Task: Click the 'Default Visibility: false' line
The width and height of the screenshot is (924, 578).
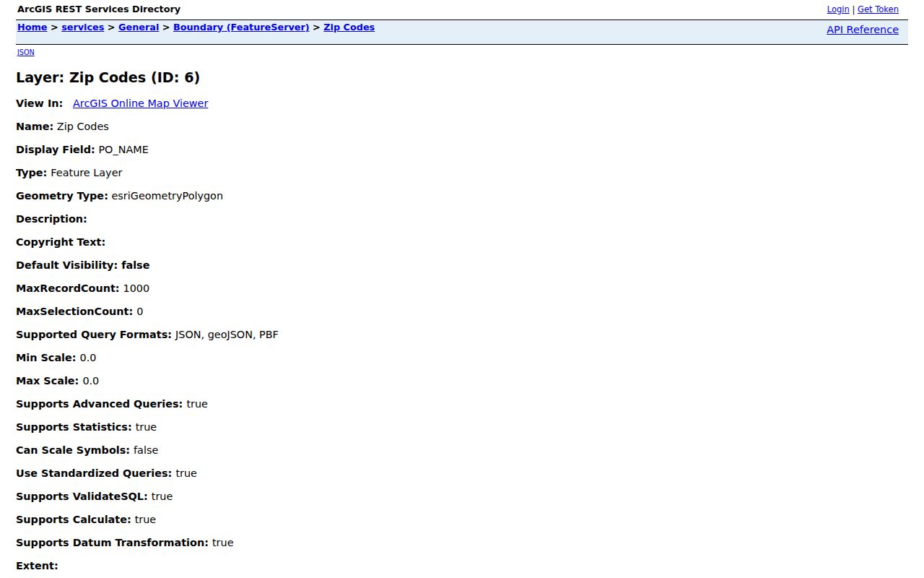Action: tap(83, 265)
